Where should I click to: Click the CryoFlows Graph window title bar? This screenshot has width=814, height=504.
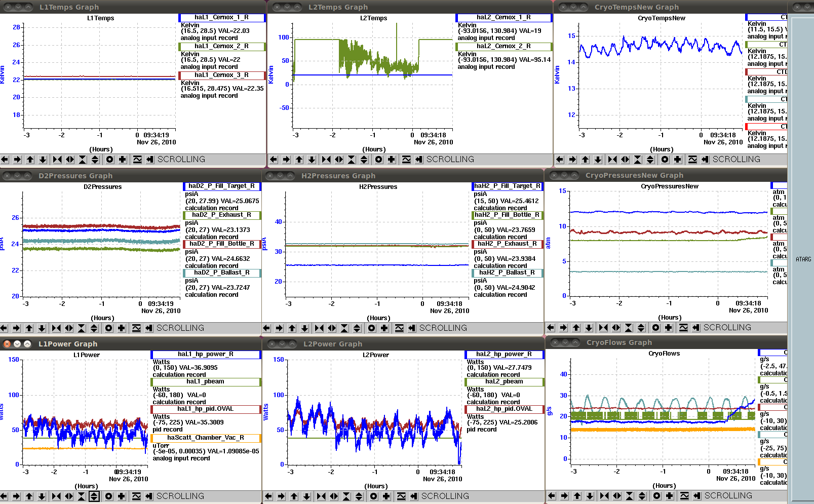[666, 342]
